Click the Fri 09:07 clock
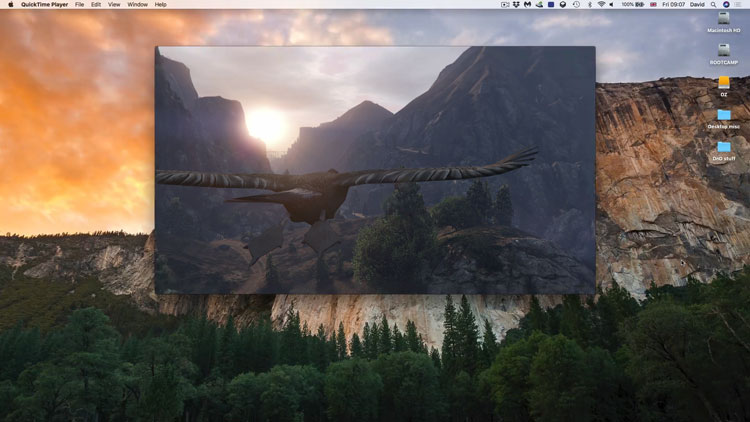 click(673, 4)
